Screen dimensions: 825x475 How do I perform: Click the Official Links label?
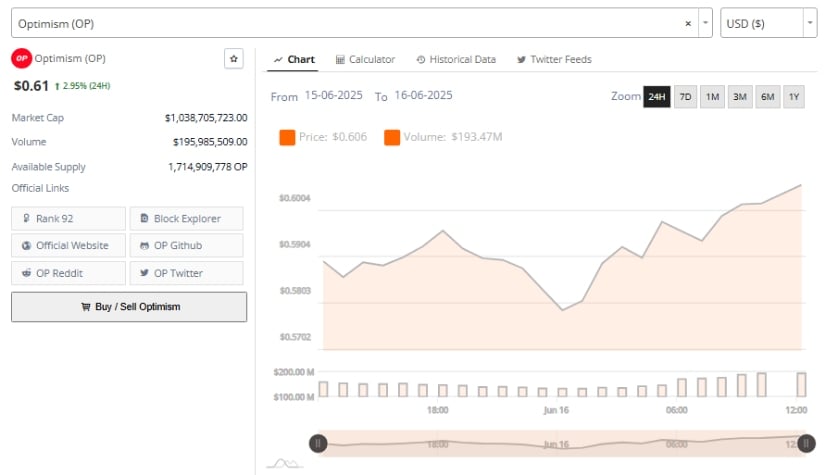(40, 188)
